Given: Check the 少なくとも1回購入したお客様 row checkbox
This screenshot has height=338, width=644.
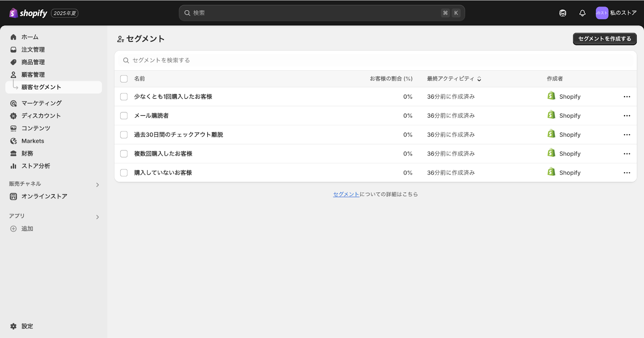Looking at the screenshot, I should click(124, 97).
